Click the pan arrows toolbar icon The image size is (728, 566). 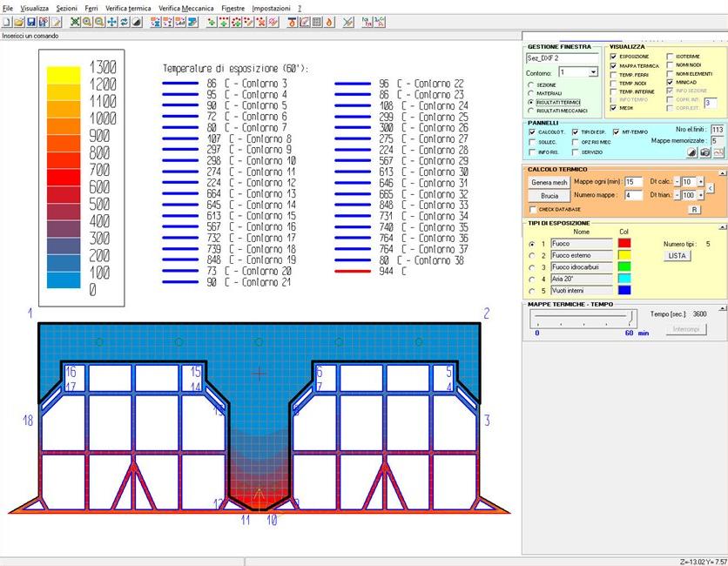(x=111, y=22)
